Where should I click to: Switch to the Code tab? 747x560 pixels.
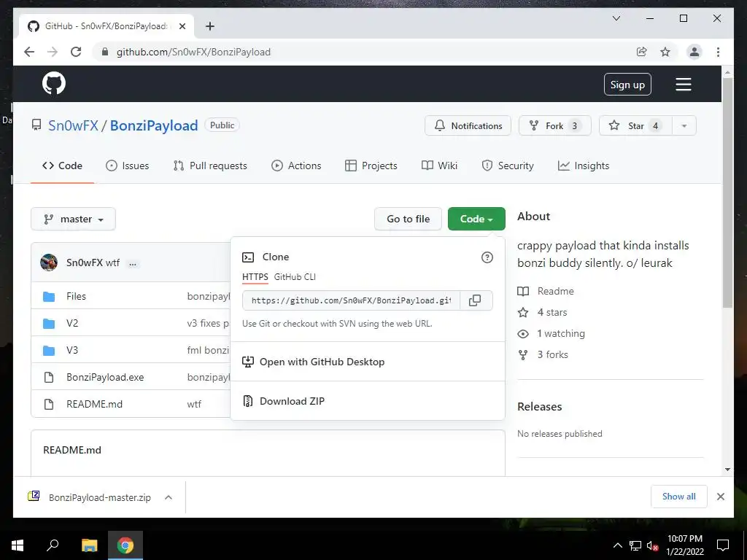pyautogui.click(x=63, y=166)
